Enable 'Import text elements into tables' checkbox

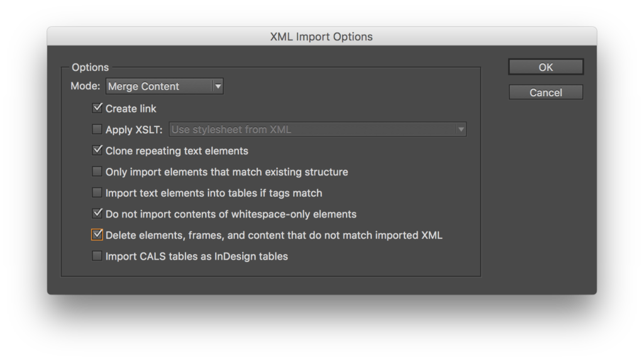click(x=97, y=192)
